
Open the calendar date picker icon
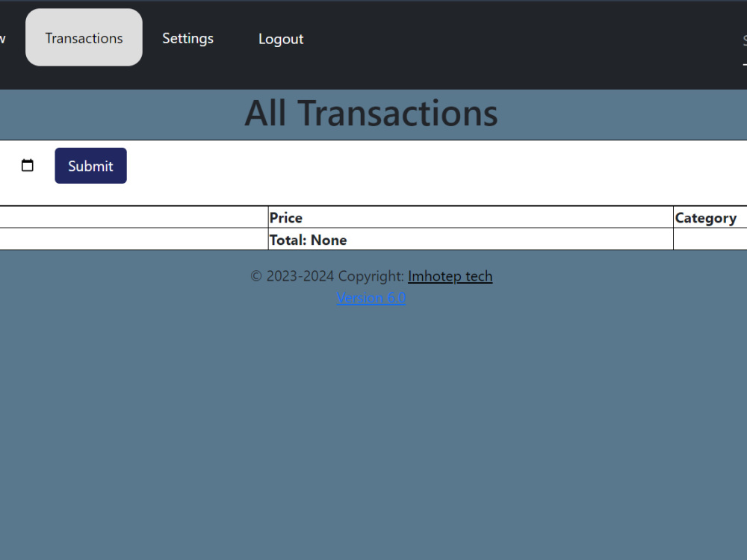click(x=28, y=165)
